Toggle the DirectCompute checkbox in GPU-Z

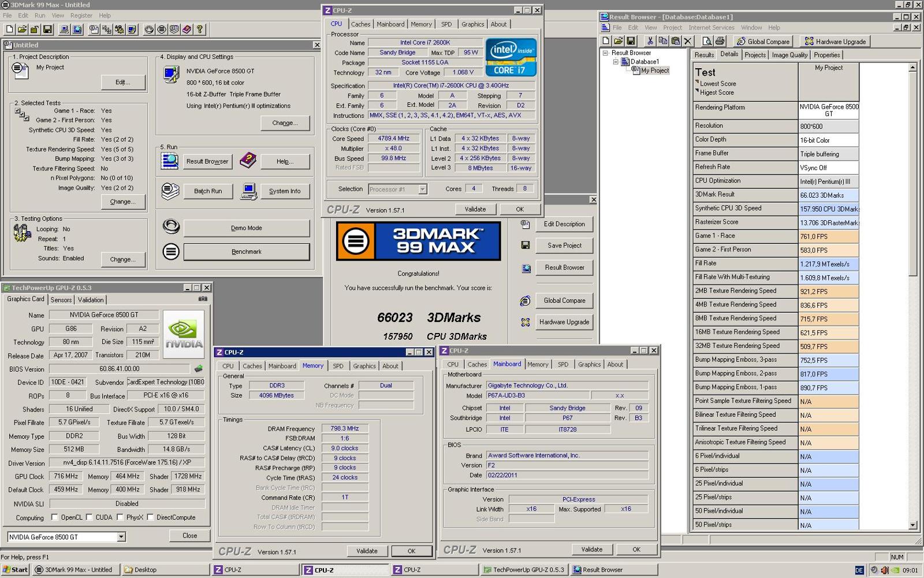(150, 517)
